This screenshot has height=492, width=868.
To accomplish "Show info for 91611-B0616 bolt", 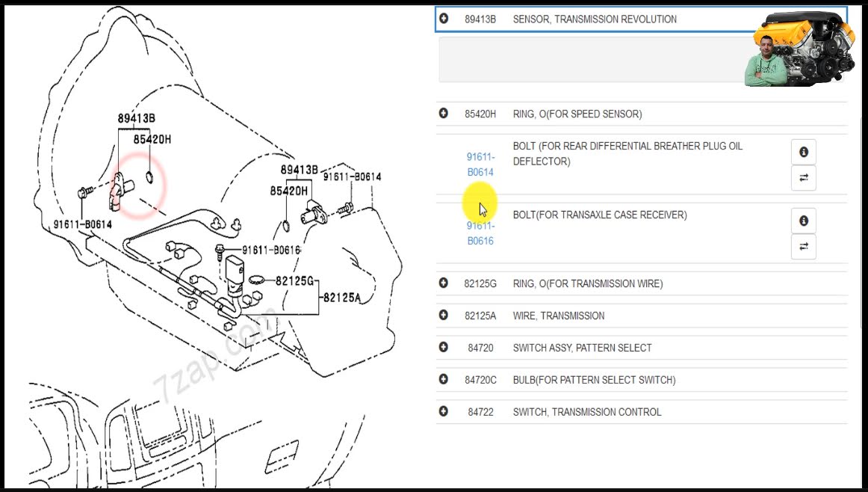I will coord(803,221).
